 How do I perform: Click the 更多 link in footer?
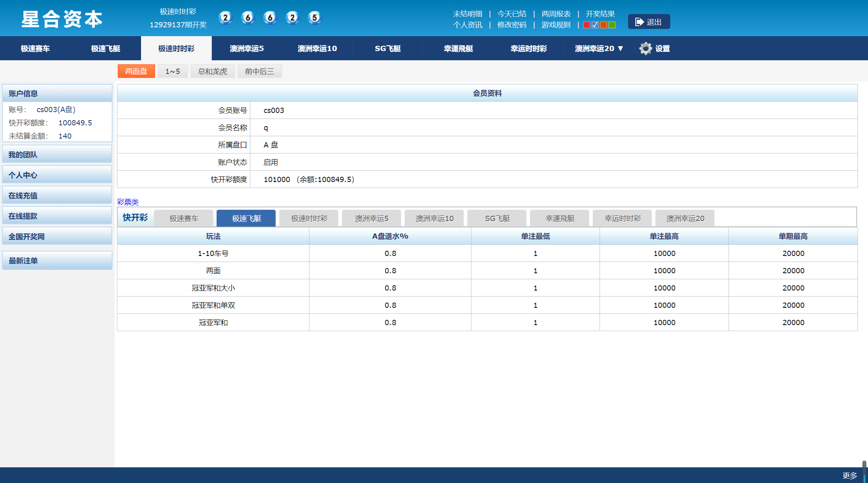(850, 476)
